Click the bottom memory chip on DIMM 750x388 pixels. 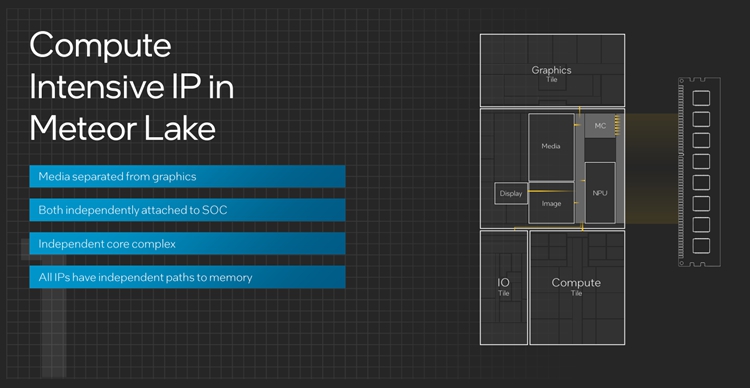coord(701,245)
